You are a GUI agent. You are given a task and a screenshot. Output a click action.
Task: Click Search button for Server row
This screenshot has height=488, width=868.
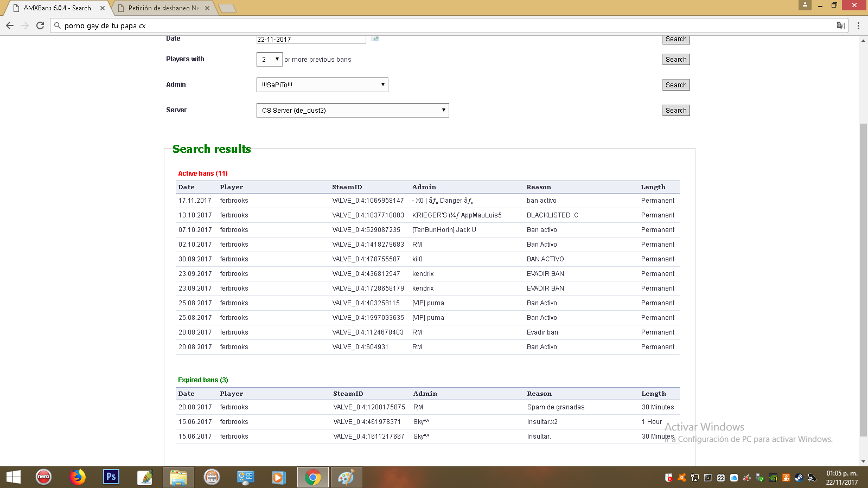pos(676,111)
